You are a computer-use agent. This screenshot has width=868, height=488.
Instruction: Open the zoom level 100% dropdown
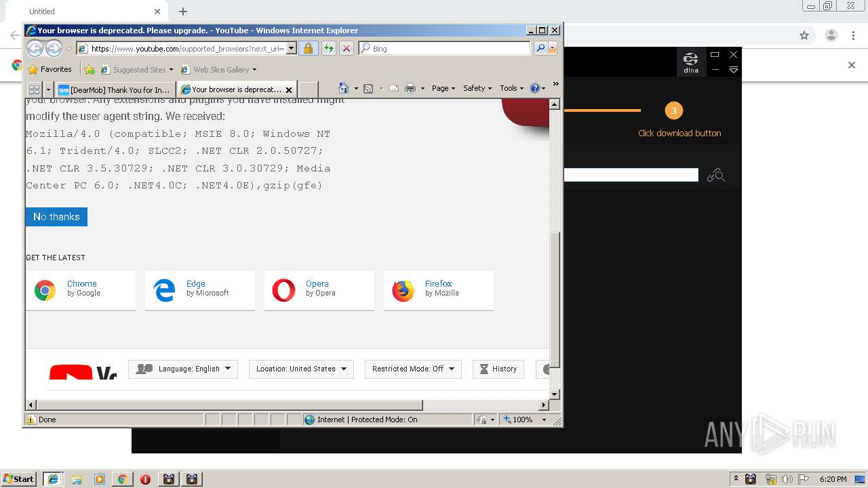(x=543, y=420)
